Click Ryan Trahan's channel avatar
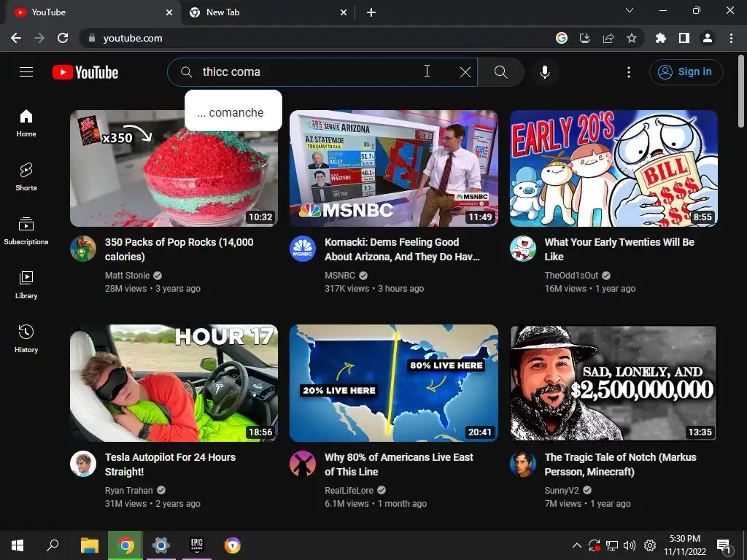This screenshot has width=747, height=560. [83, 464]
